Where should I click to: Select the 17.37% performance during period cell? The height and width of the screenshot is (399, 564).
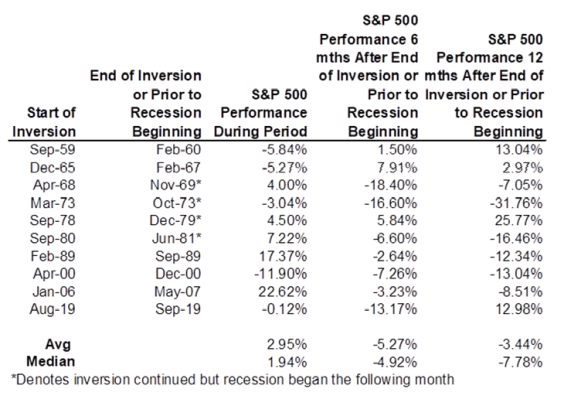283,257
